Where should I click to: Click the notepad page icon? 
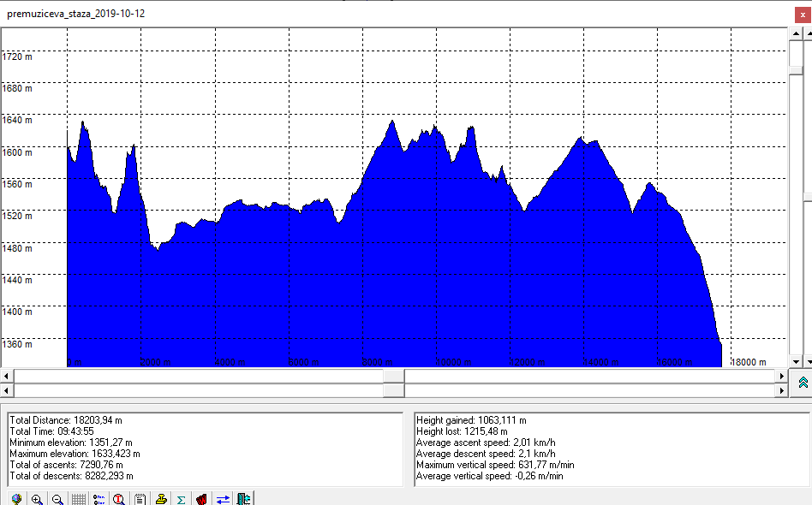click(140, 498)
